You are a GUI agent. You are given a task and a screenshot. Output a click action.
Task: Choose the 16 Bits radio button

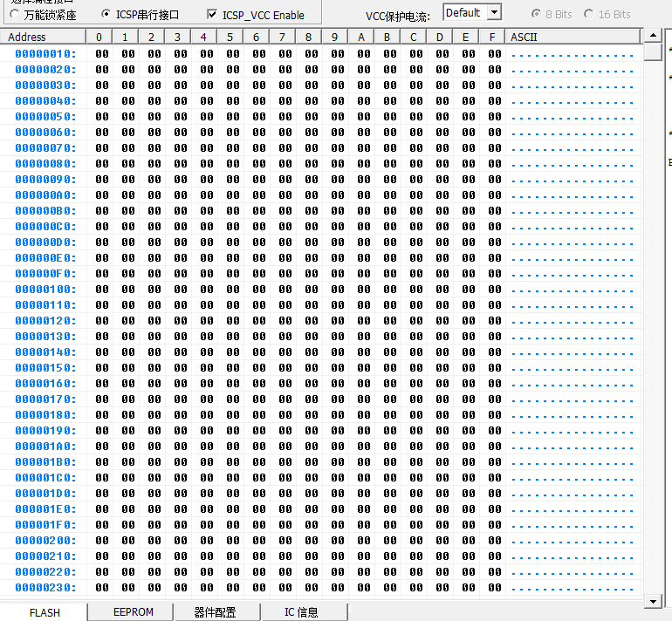(588, 15)
